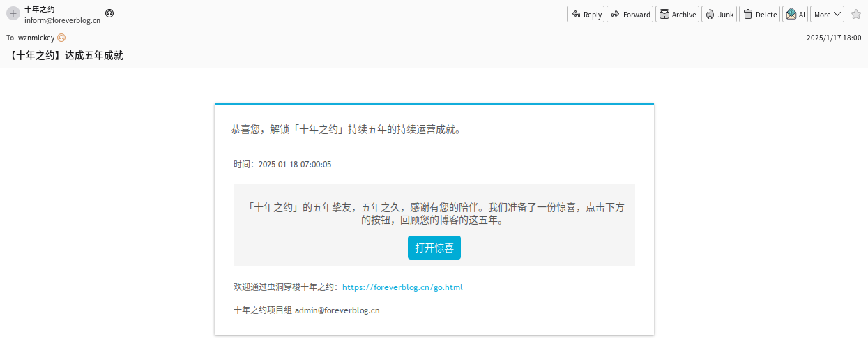Click the sender contact status icon

coord(109,13)
